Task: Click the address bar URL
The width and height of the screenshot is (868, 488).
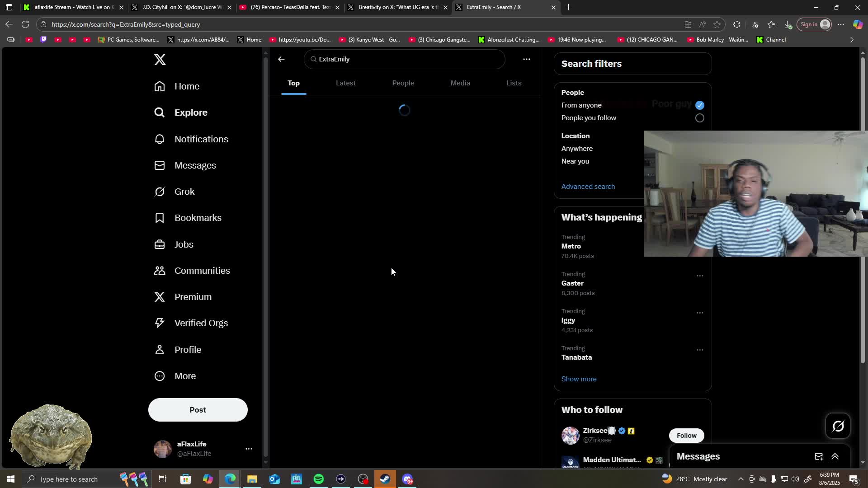Action: 126,24
